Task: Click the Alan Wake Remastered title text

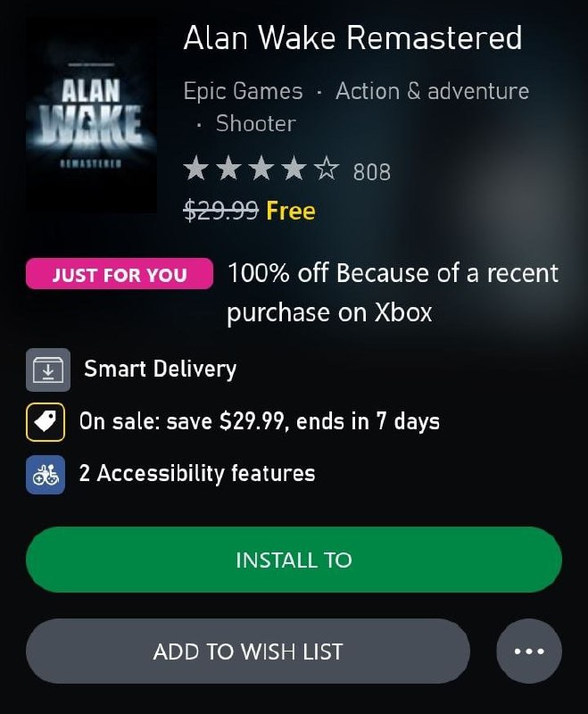Action: [352, 37]
